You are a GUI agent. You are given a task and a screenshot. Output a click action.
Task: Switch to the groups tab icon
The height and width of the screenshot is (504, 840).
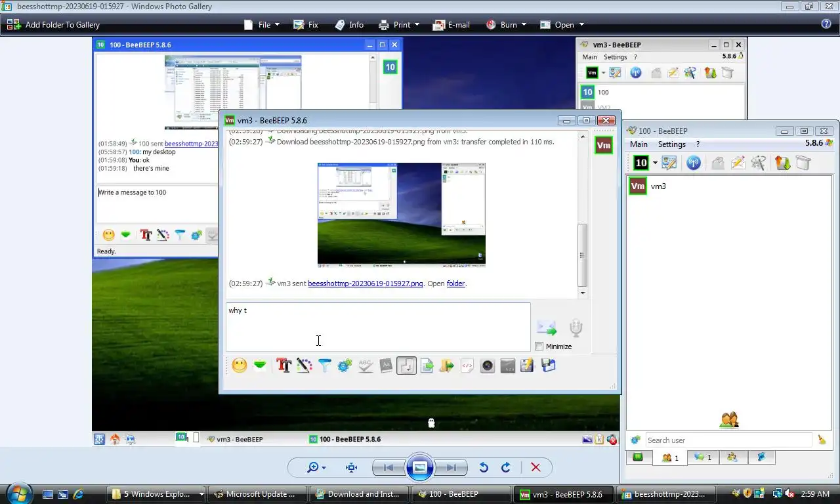click(732, 457)
